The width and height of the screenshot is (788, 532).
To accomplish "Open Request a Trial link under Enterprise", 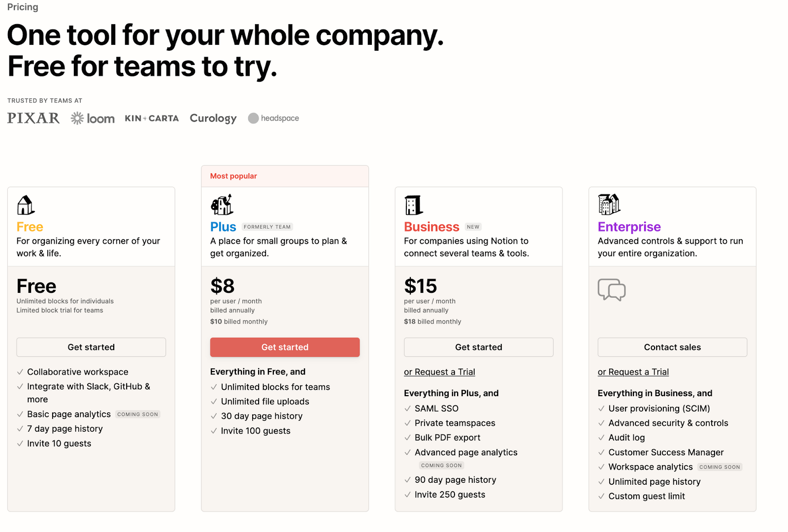I will 633,372.
